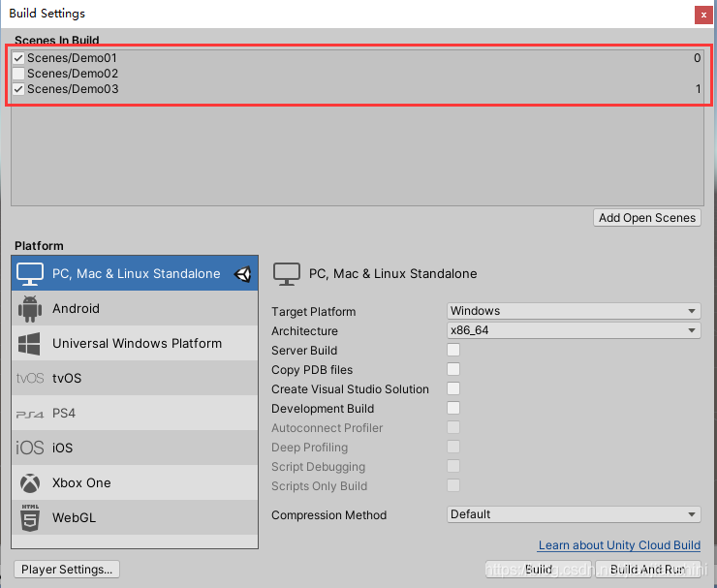The image size is (717, 588).
Task: Click build index 1 of Demo03
Action: click(x=698, y=89)
